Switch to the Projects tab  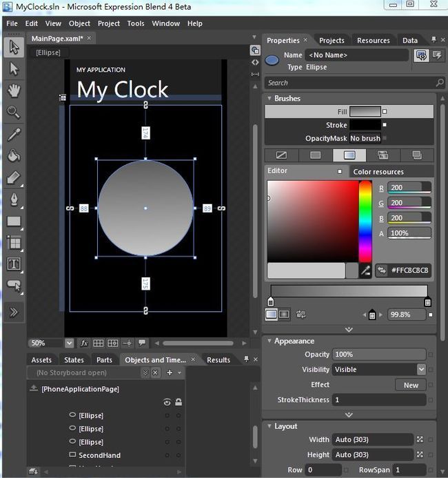point(332,41)
